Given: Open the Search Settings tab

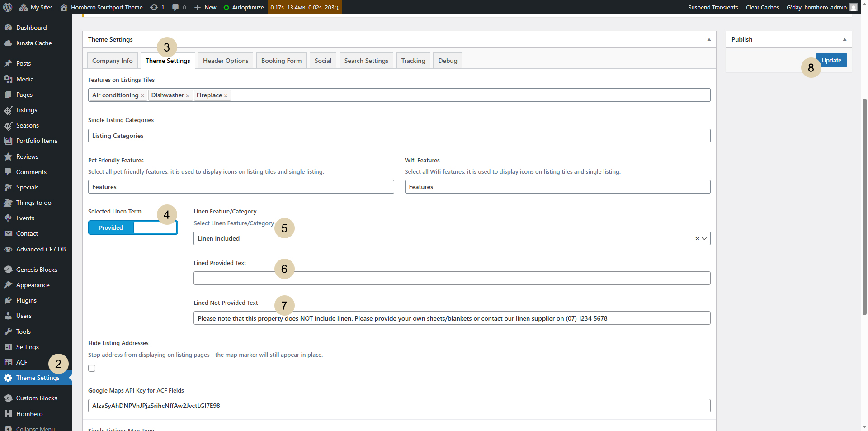Looking at the screenshot, I should point(366,61).
